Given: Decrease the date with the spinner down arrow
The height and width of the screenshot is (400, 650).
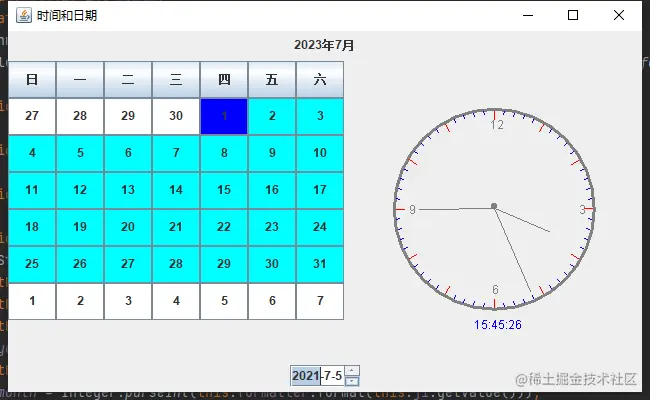Looking at the screenshot, I should click(x=352, y=381).
